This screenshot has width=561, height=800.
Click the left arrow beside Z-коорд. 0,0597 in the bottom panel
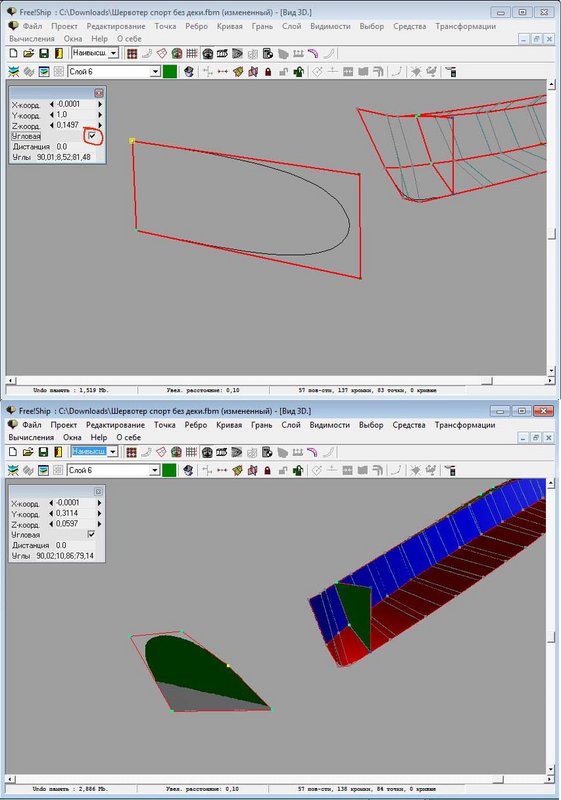(51, 524)
